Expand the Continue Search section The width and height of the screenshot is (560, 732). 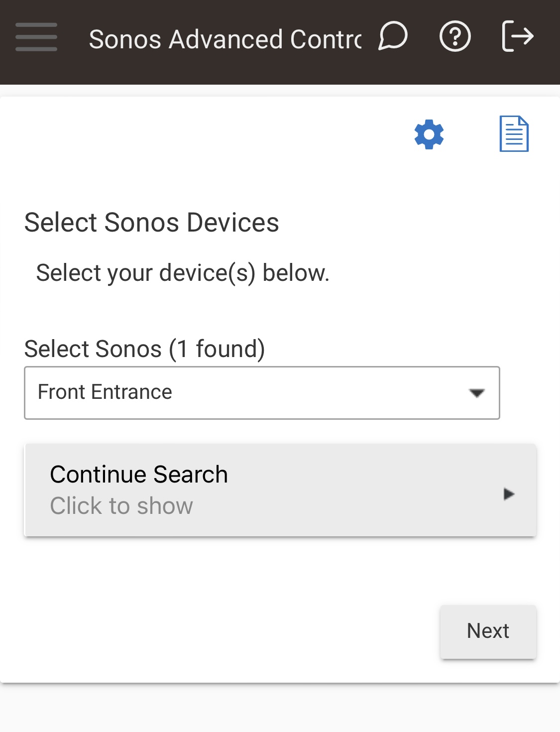pyautogui.click(x=280, y=490)
